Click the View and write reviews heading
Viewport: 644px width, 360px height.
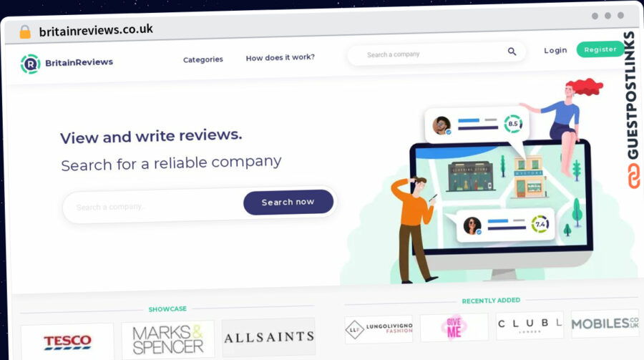click(x=151, y=136)
